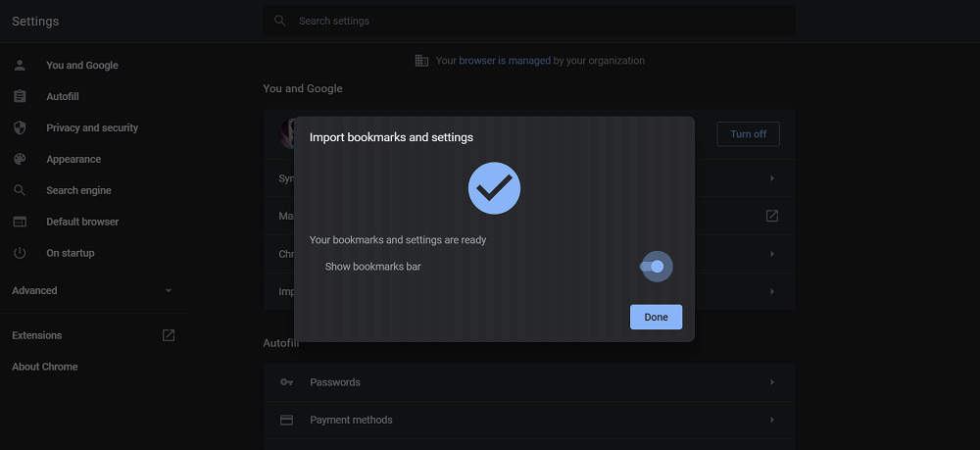Screen dimensions: 980x450
Task: Click the Payment methods label
Action: (351, 420)
